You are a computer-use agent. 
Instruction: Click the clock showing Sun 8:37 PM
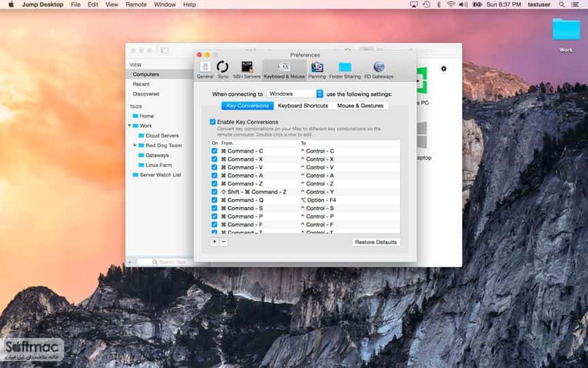click(504, 5)
